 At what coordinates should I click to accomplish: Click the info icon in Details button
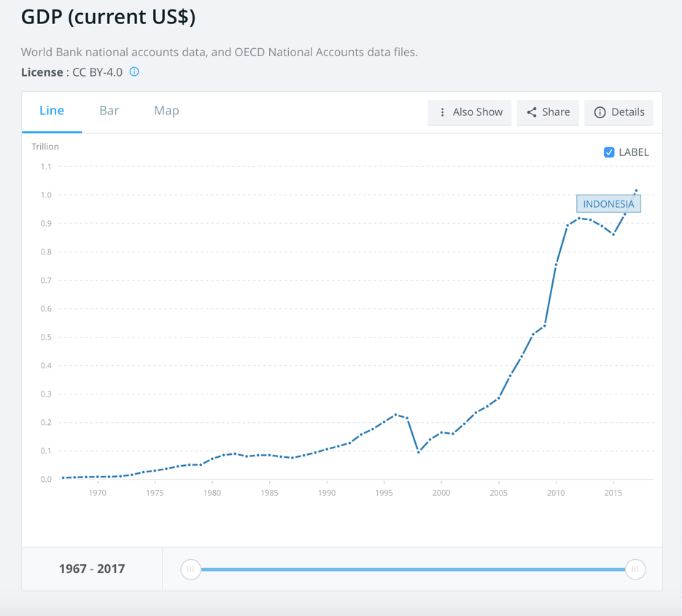(600, 112)
